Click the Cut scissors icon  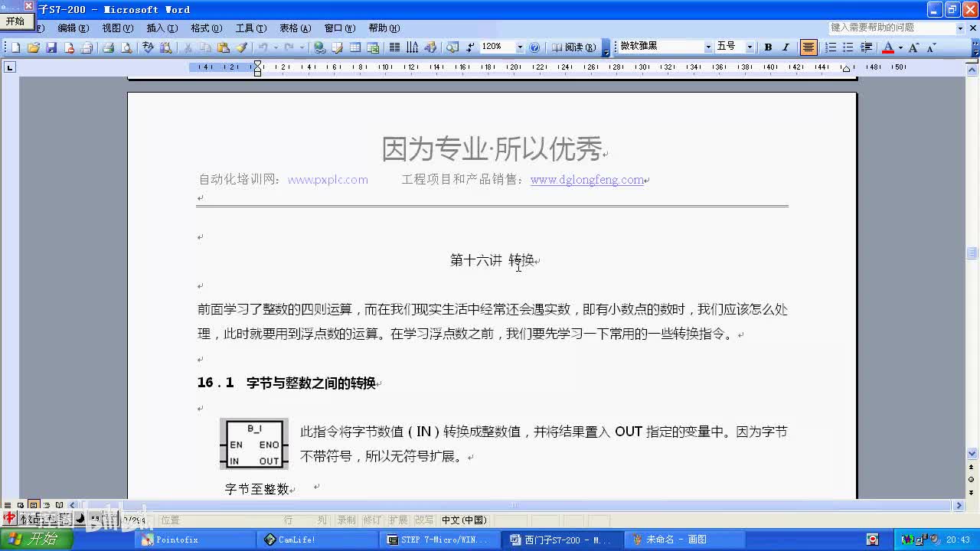tap(188, 47)
